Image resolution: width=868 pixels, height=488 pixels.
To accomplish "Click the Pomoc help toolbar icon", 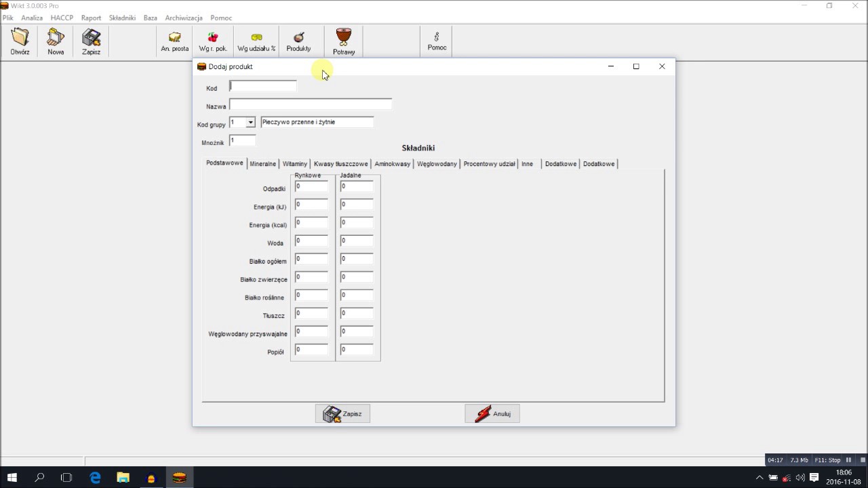I will 437,41.
